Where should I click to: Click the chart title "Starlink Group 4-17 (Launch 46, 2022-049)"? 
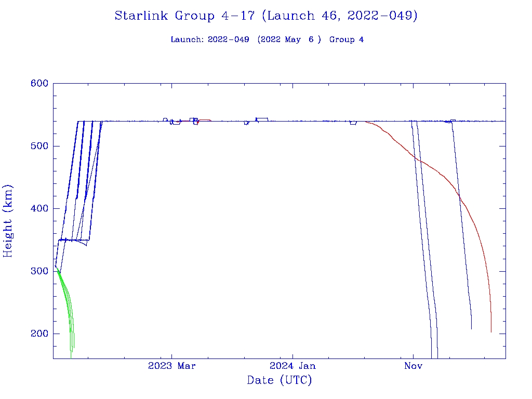[x=266, y=16]
